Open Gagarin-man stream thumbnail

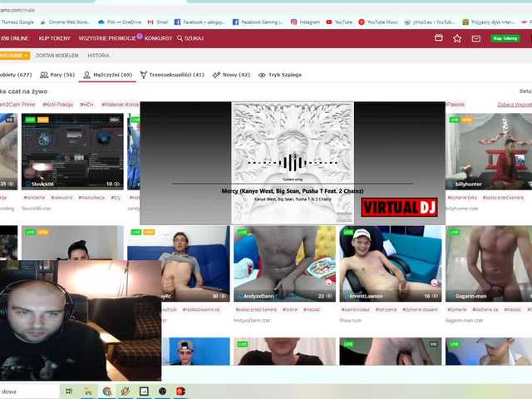[x=489, y=264]
